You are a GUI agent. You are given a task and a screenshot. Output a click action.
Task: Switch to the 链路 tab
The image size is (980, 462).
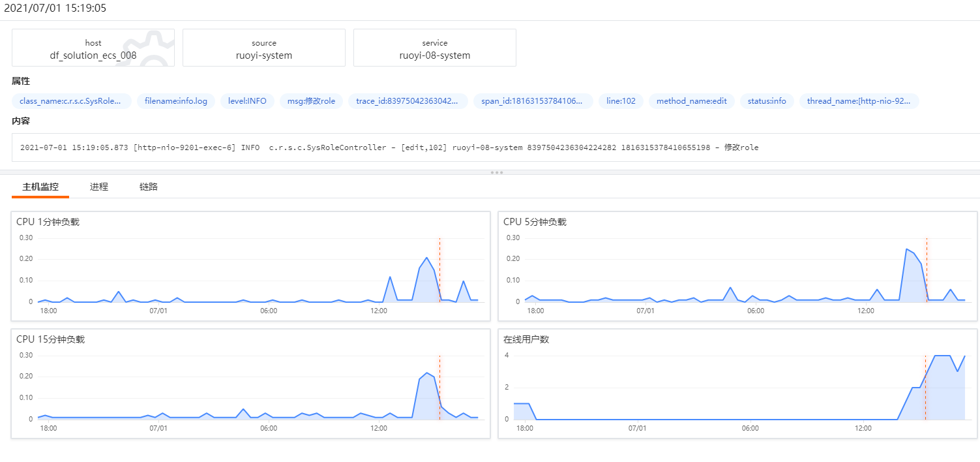149,187
